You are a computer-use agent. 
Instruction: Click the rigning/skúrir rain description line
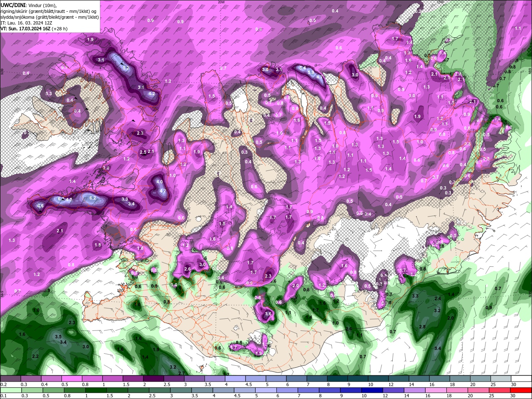(x=49, y=11)
